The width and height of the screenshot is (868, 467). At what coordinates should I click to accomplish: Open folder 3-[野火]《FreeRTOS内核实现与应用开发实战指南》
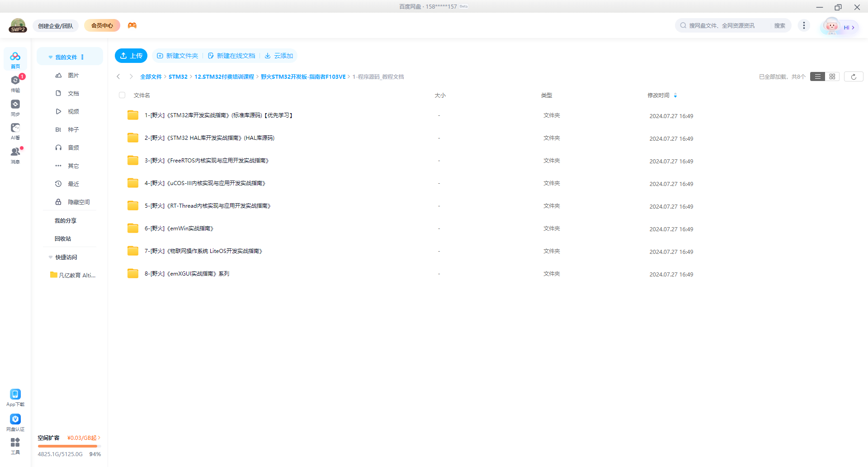click(207, 161)
